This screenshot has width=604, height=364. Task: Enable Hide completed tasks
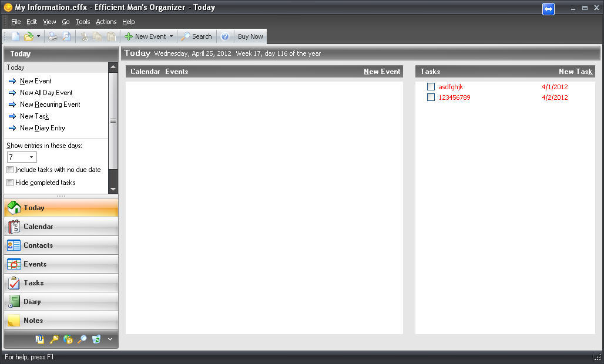coord(10,183)
